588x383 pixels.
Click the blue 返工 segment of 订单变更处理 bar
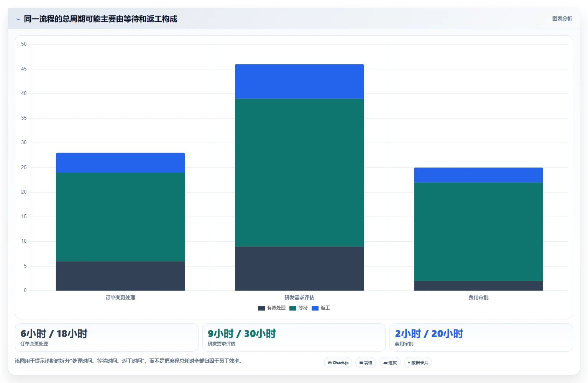pyautogui.click(x=120, y=163)
